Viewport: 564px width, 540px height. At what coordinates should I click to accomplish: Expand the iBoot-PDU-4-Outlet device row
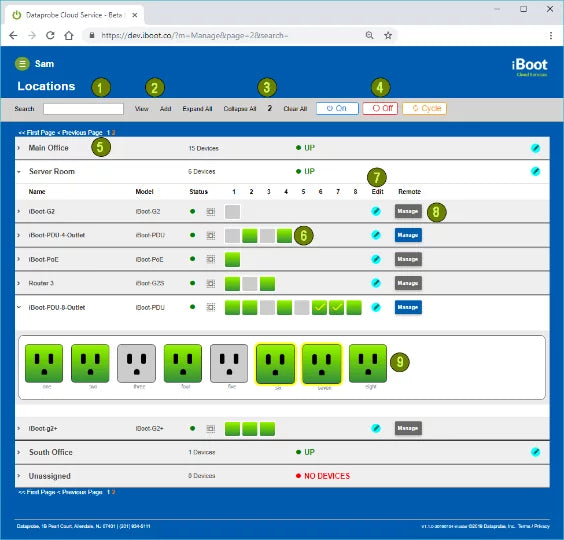point(19,235)
